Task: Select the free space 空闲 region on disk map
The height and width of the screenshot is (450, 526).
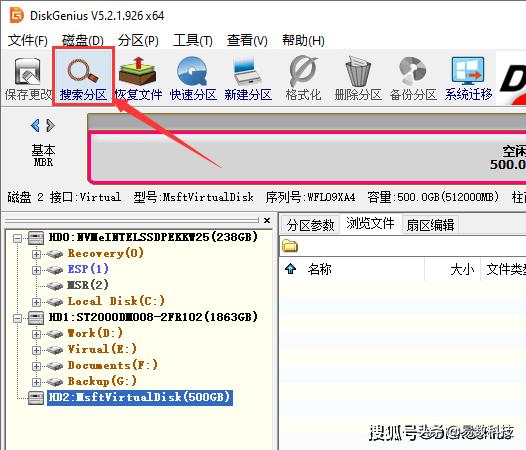Action: (x=307, y=158)
